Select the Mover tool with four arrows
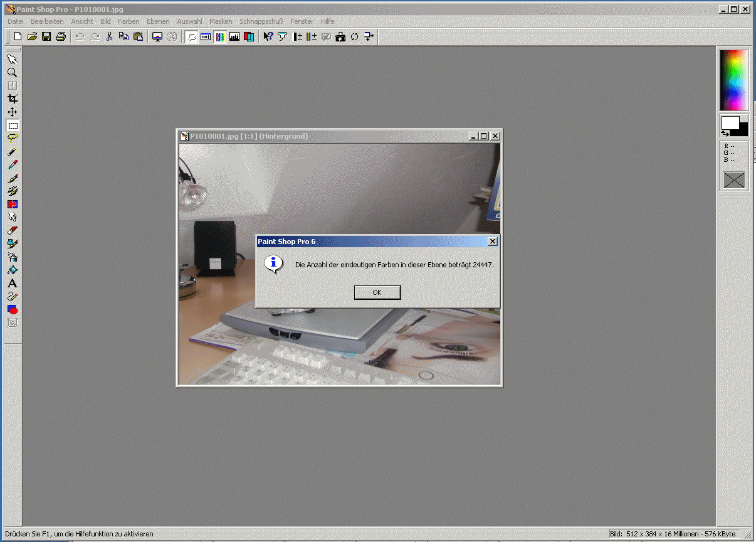This screenshot has width=756, height=542. (x=12, y=112)
